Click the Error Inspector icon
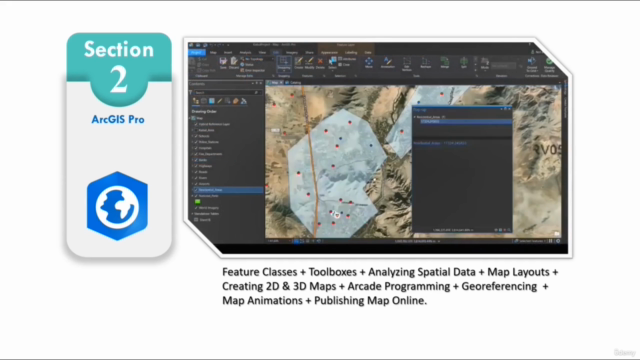The image size is (640, 360). click(242, 70)
